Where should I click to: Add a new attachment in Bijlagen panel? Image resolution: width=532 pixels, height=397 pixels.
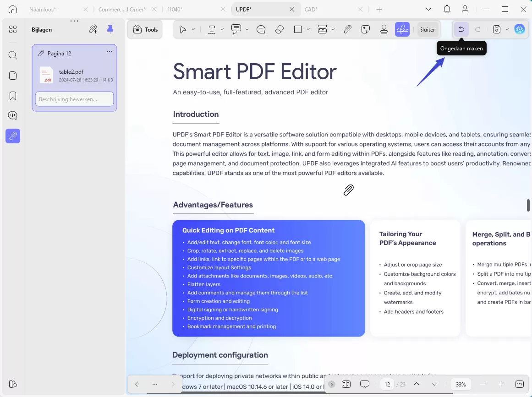pos(93,29)
